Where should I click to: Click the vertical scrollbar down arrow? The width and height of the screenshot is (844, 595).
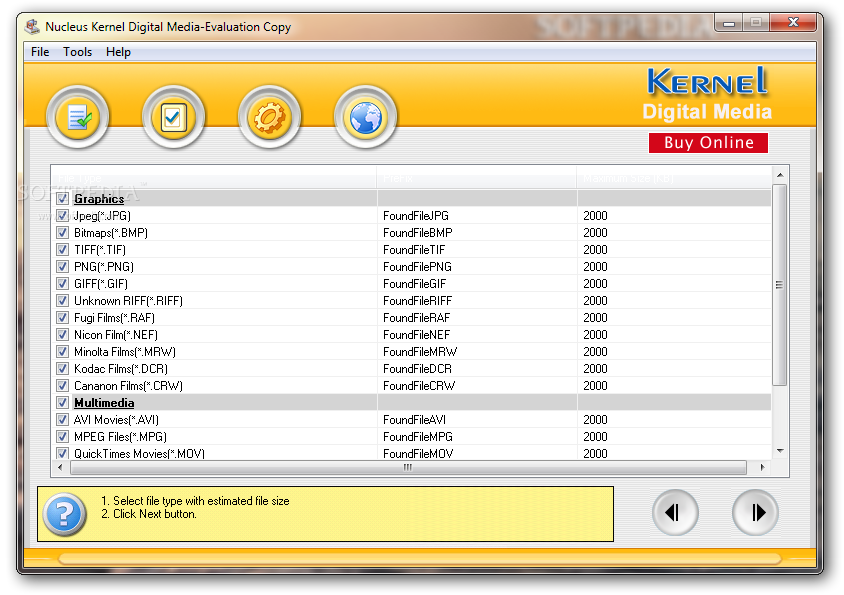coord(780,451)
